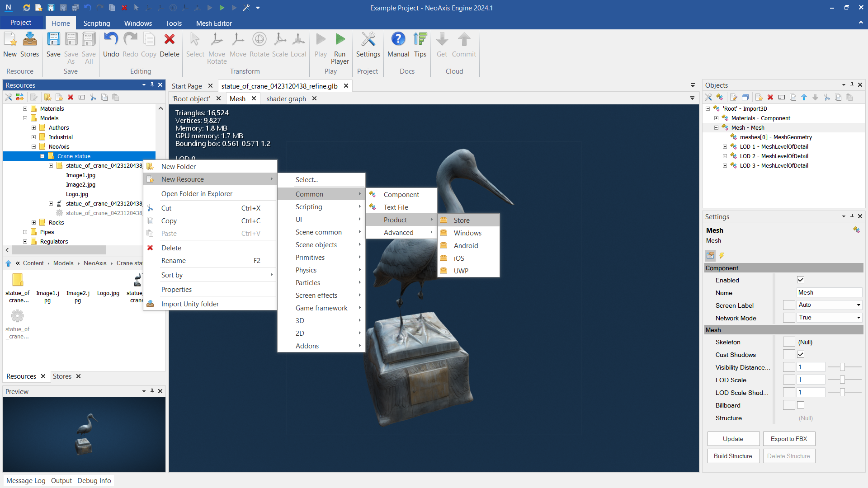
Task: Select Store from the Product submenu
Action: (x=462, y=221)
